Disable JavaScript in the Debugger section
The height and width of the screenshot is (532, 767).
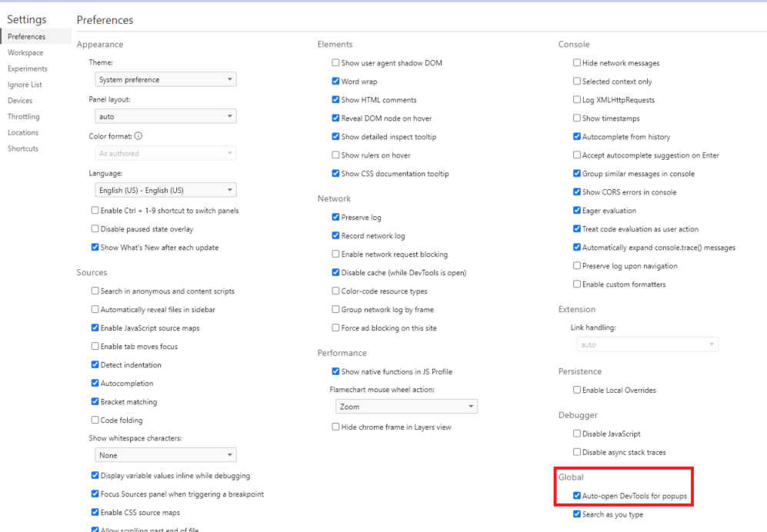point(576,434)
